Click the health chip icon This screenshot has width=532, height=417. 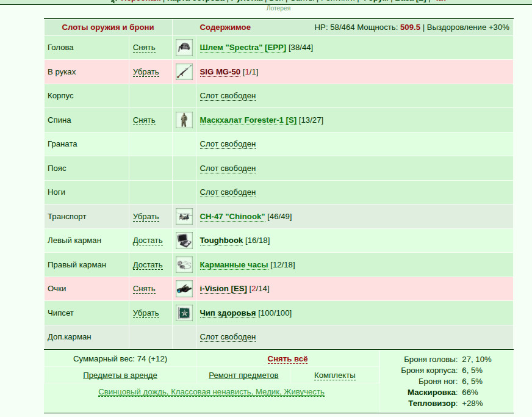click(x=184, y=313)
